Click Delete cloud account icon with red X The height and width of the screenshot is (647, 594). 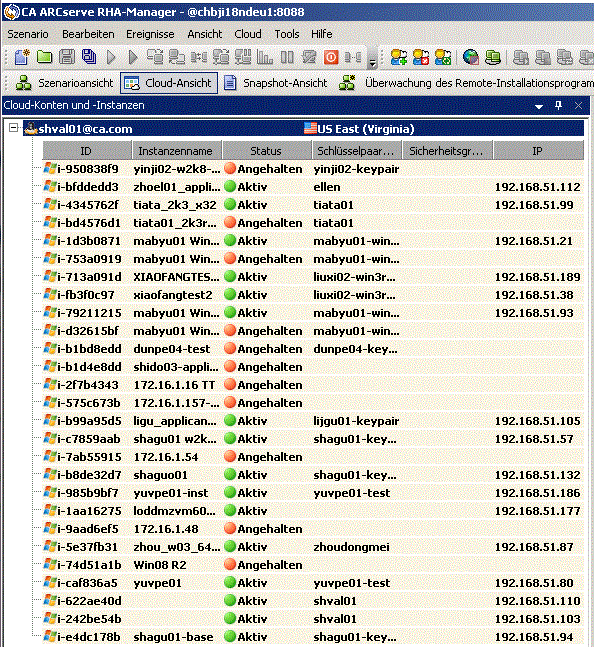pos(421,57)
